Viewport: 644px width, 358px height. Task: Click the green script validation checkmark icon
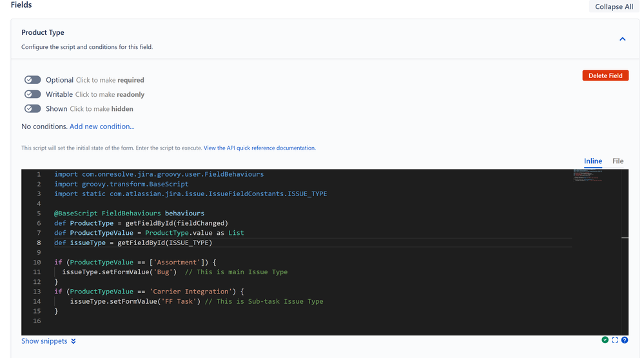(605, 340)
